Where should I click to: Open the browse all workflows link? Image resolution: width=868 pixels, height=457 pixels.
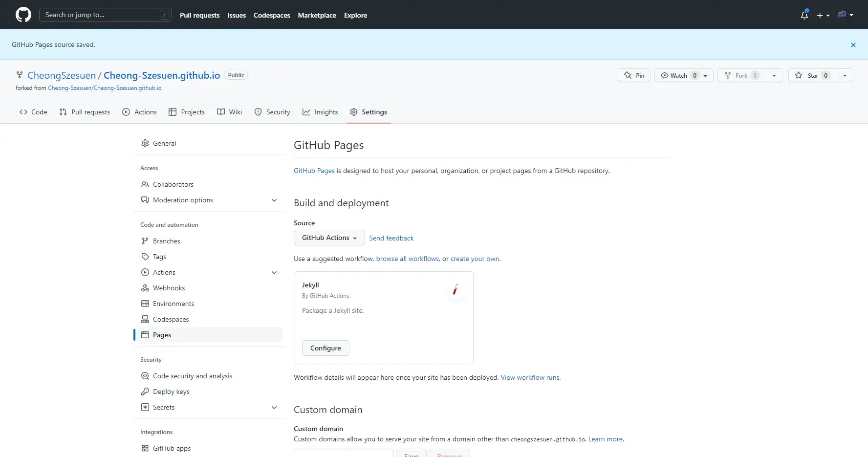[x=407, y=259]
